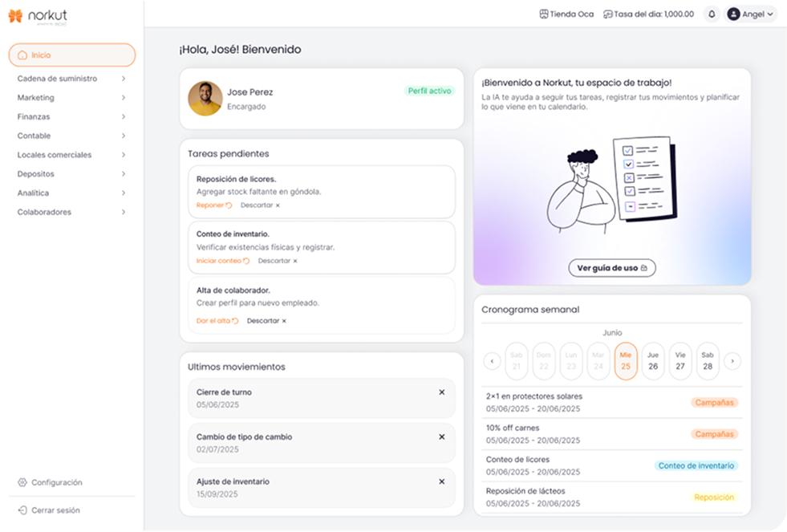Discard the Conteo de inventario task
This screenshot has width=787, height=532.
point(278,261)
